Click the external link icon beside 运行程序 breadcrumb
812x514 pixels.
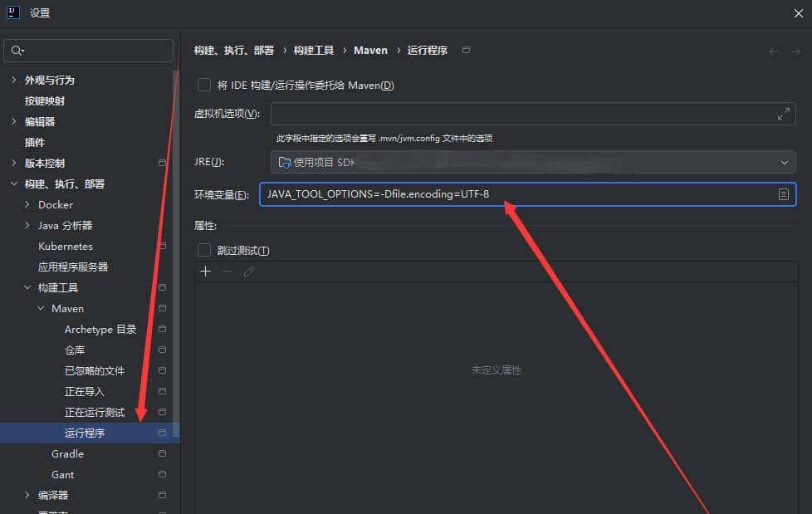coord(465,50)
